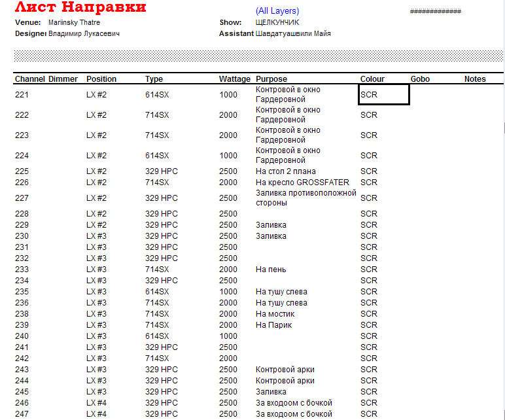Select 'Заливка' purpose for channel 229

pos(271,225)
